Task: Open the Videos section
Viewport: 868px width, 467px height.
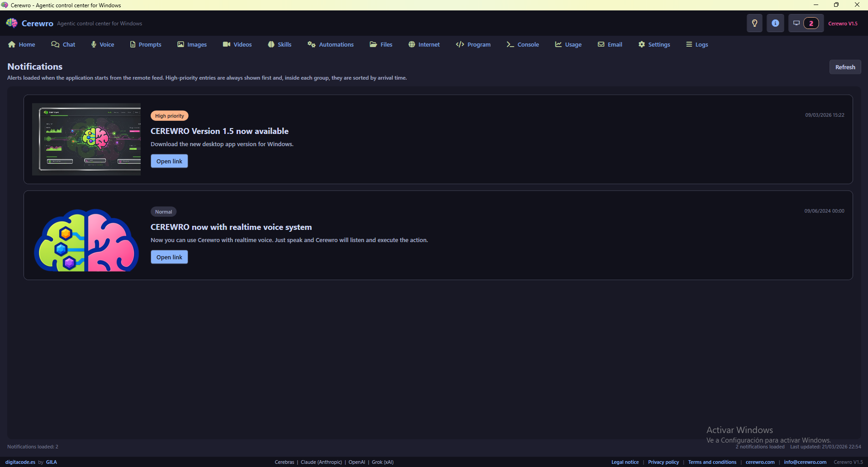Action: pyautogui.click(x=237, y=44)
